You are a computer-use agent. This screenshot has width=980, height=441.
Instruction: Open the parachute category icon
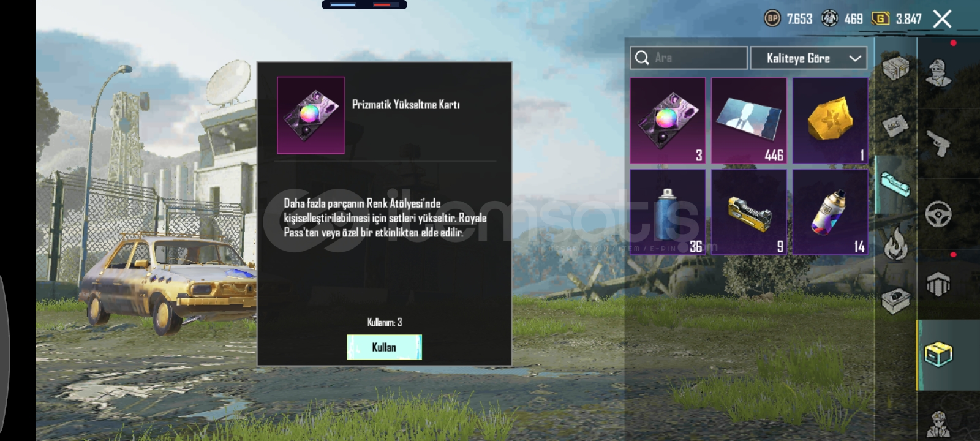[938, 284]
